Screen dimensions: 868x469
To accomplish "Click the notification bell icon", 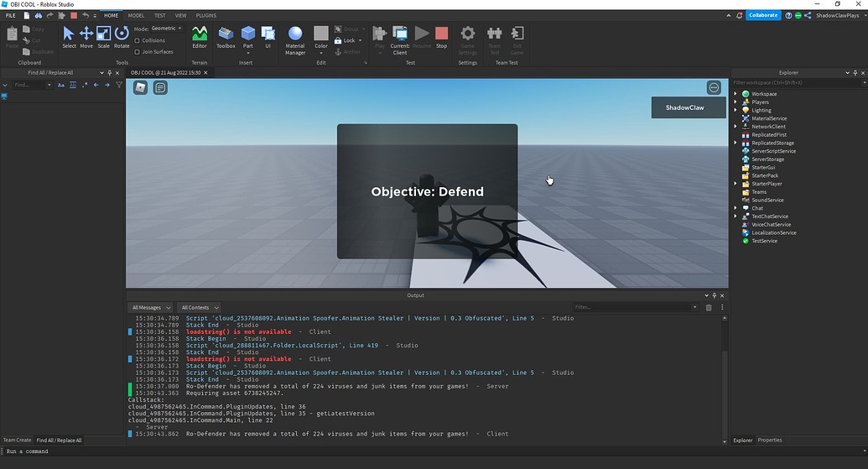I will click(740, 15).
